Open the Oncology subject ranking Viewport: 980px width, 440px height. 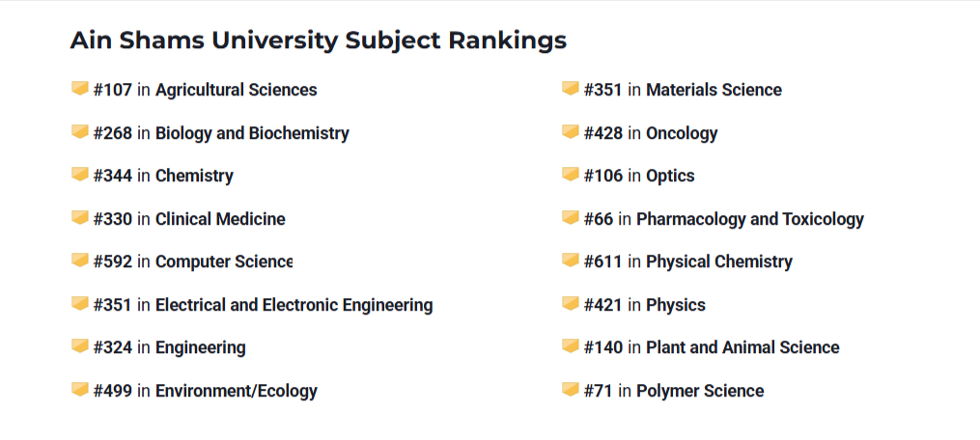click(x=682, y=133)
